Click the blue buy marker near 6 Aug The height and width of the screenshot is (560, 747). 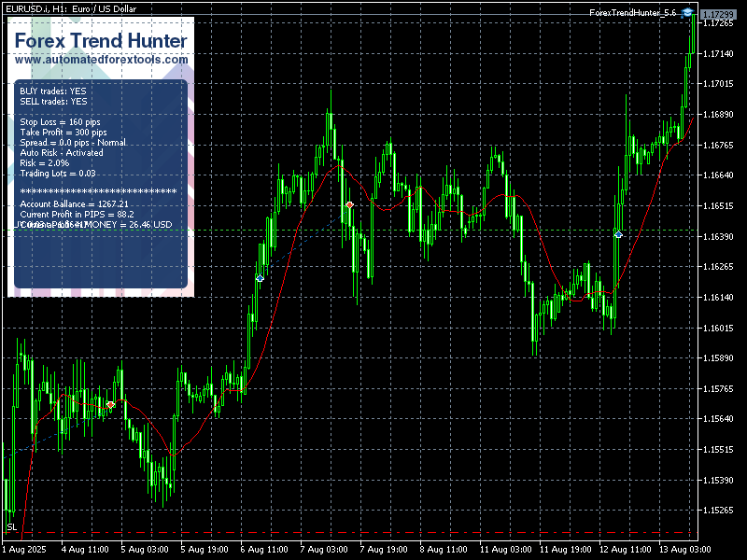pyautogui.click(x=260, y=278)
